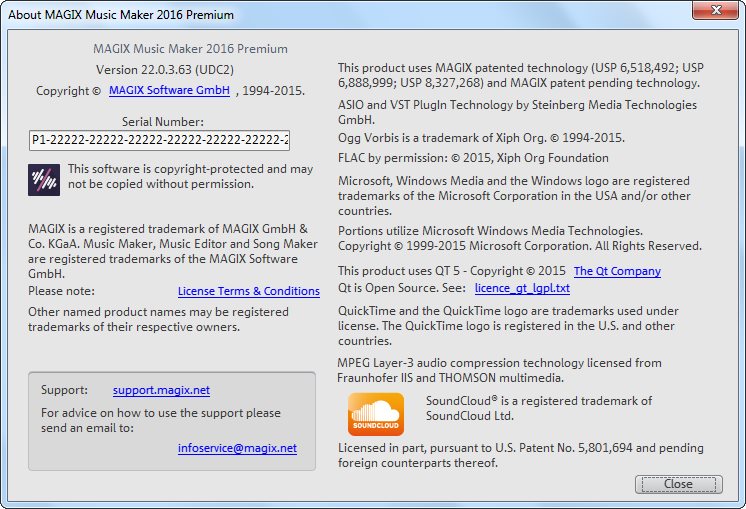Click the MPEG Layer-3 licensing text

tap(499, 370)
